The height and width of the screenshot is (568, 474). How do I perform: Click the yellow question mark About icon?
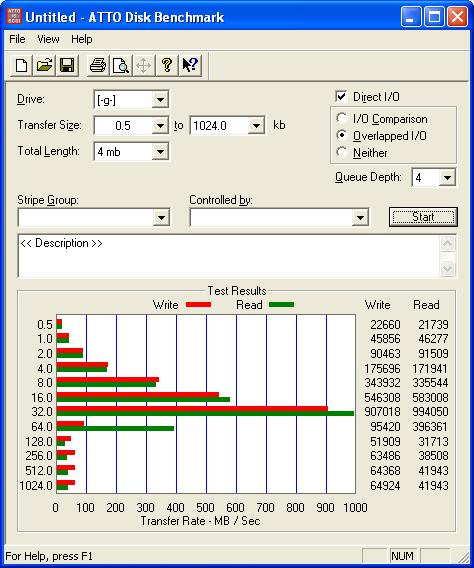(167, 66)
